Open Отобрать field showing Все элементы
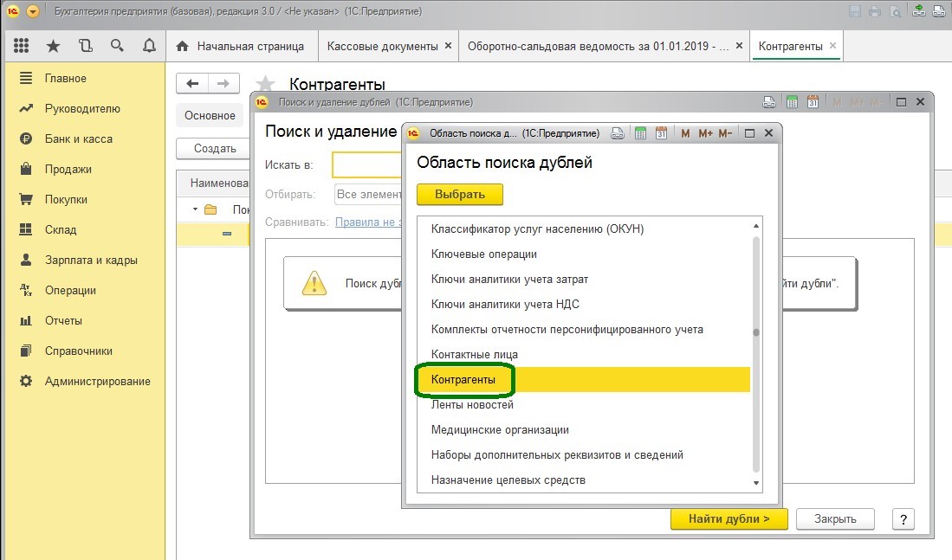The height and width of the screenshot is (560, 952). coord(368,194)
